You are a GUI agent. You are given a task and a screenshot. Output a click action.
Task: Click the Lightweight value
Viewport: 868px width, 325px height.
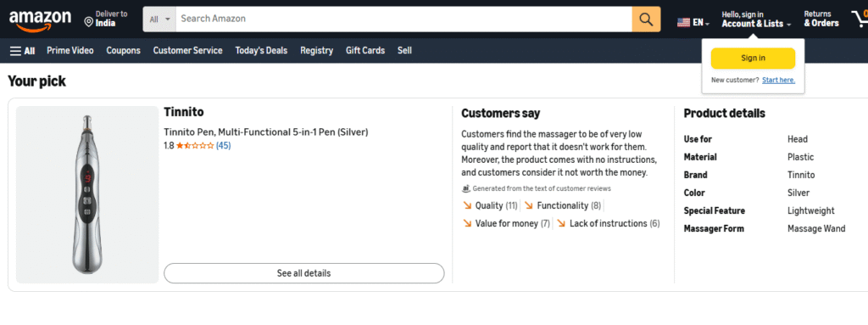click(811, 210)
